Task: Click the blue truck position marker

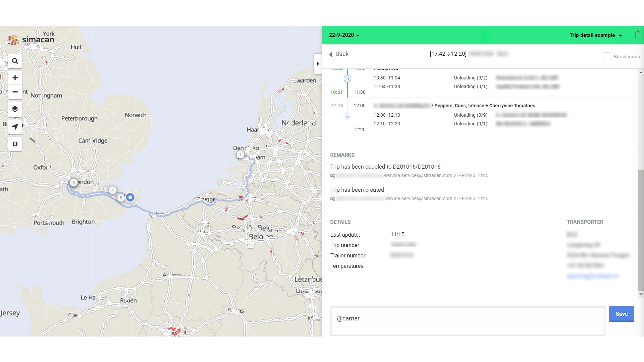Action: tap(130, 197)
